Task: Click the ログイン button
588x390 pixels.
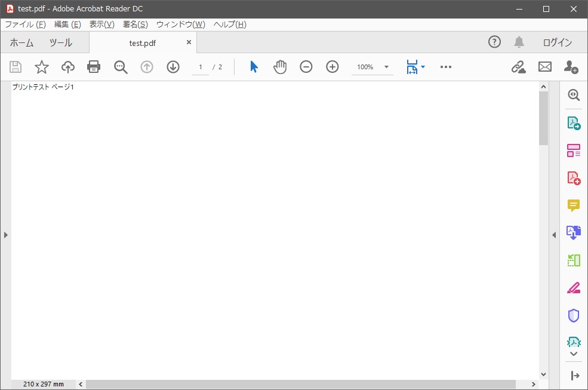Action: pyautogui.click(x=556, y=42)
